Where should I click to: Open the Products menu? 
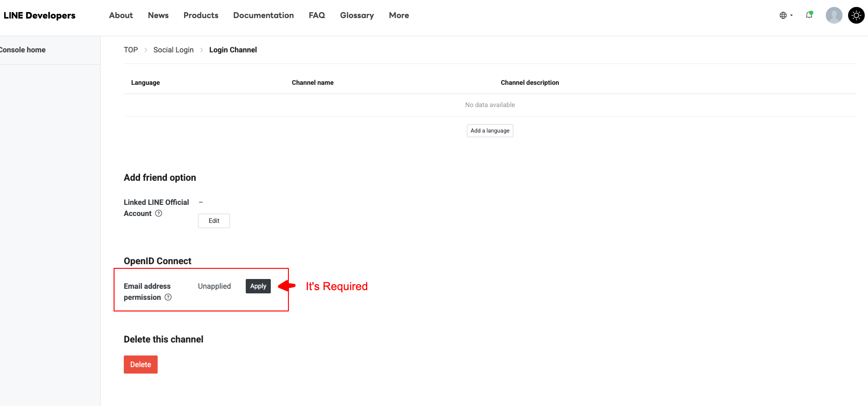[201, 15]
